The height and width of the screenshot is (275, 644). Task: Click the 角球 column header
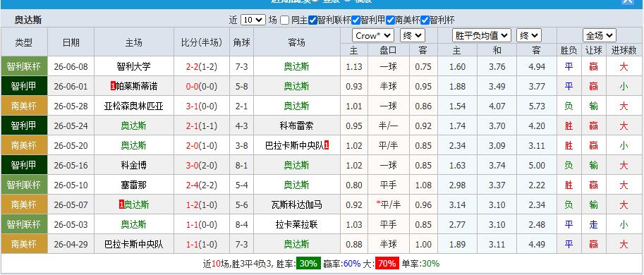coord(241,42)
